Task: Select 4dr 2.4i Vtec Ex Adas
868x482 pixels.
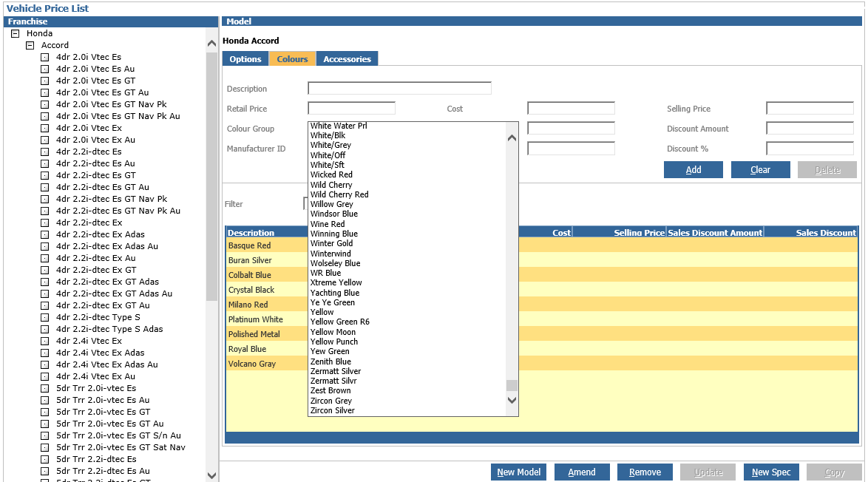Action: (x=101, y=353)
